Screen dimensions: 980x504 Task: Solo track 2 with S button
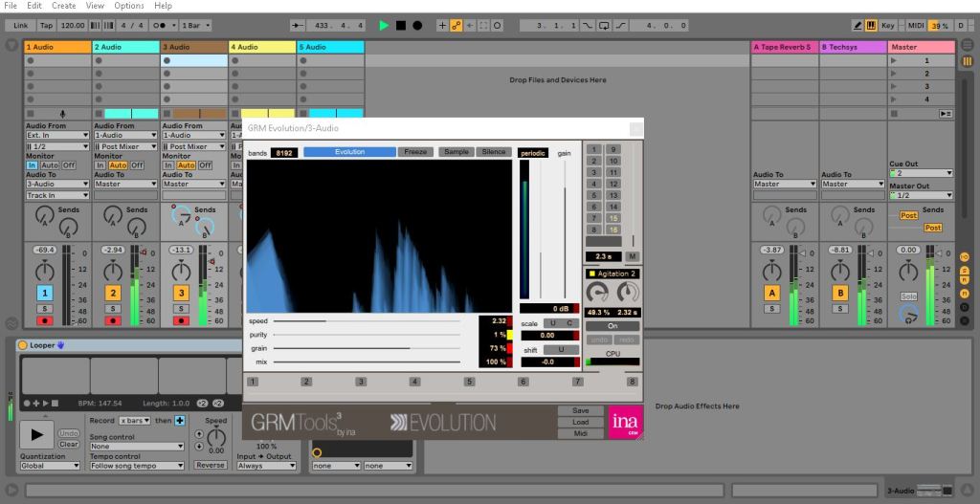click(x=113, y=308)
